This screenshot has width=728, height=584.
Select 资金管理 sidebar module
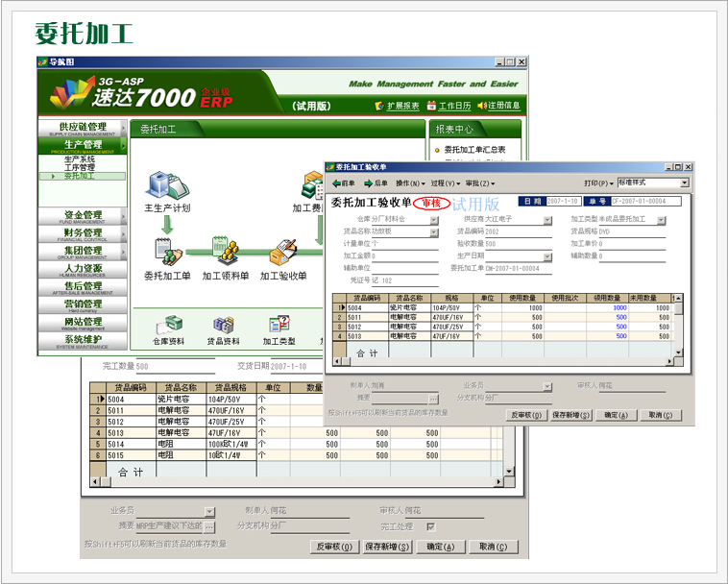point(83,216)
